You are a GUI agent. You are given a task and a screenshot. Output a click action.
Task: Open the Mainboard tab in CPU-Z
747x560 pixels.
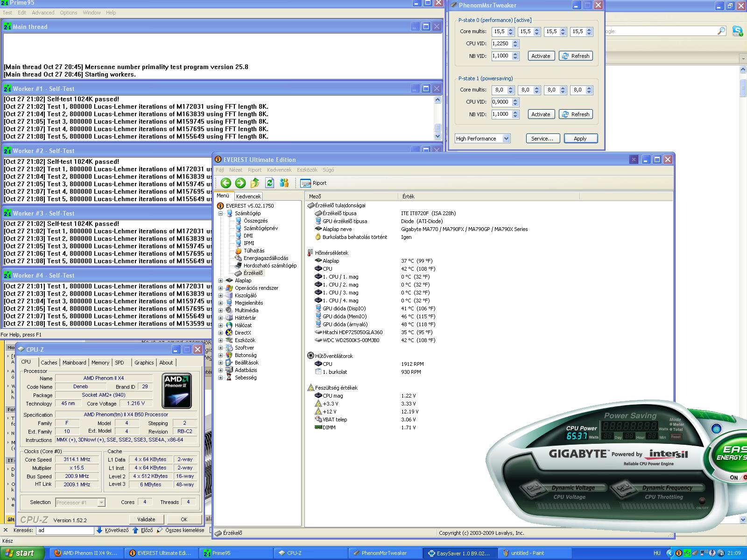tap(74, 363)
